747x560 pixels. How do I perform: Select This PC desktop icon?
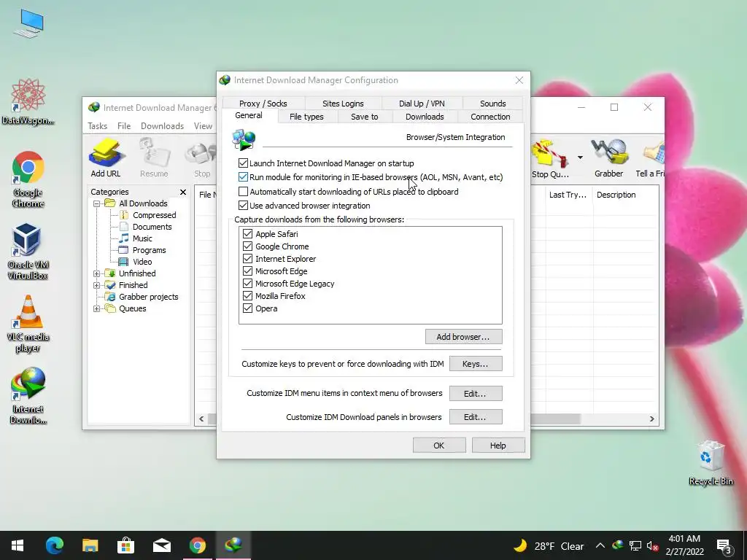(x=28, y=23)
